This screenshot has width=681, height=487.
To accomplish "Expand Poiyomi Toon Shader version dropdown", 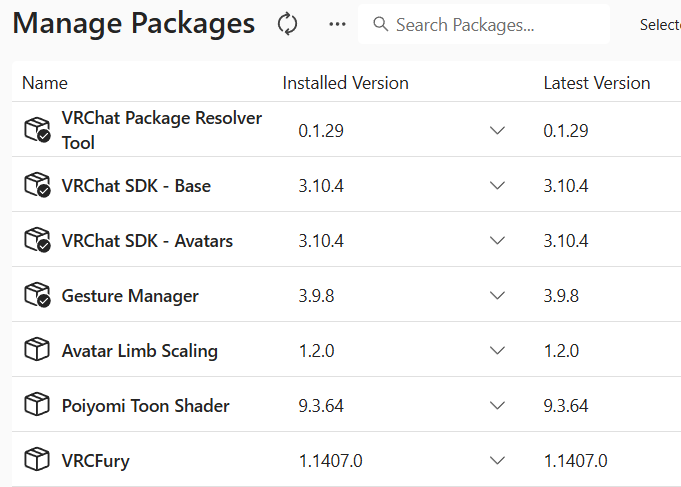I will click(x=497, y=405).
